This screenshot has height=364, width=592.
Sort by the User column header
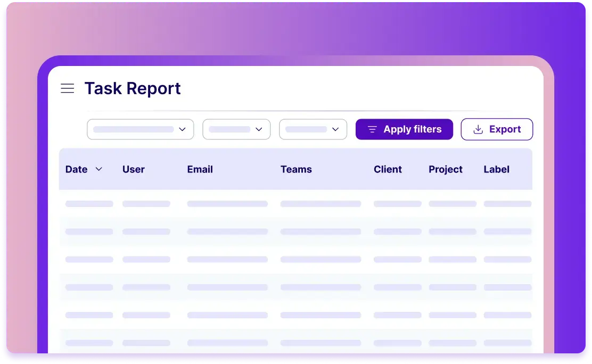(134, 169)
